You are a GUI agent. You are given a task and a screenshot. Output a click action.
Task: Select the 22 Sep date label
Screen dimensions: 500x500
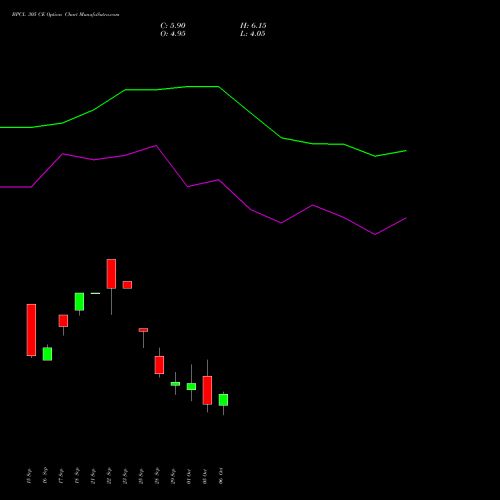click(109, 476)
